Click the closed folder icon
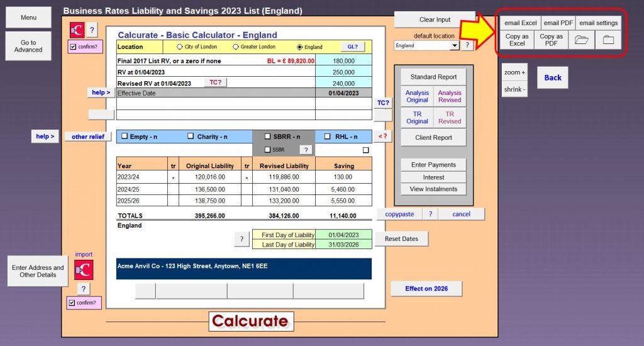Image resolution: width=644 pixels, height=346 pixels. pos(608,40)
